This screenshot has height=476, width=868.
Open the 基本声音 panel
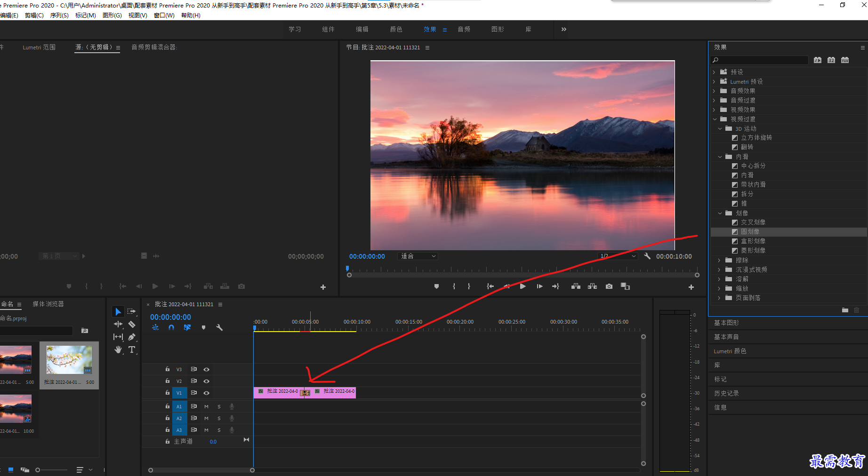coord(726,337)
